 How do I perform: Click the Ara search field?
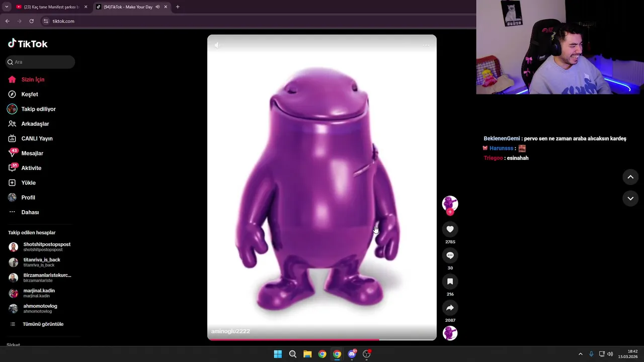pos(40,62)
